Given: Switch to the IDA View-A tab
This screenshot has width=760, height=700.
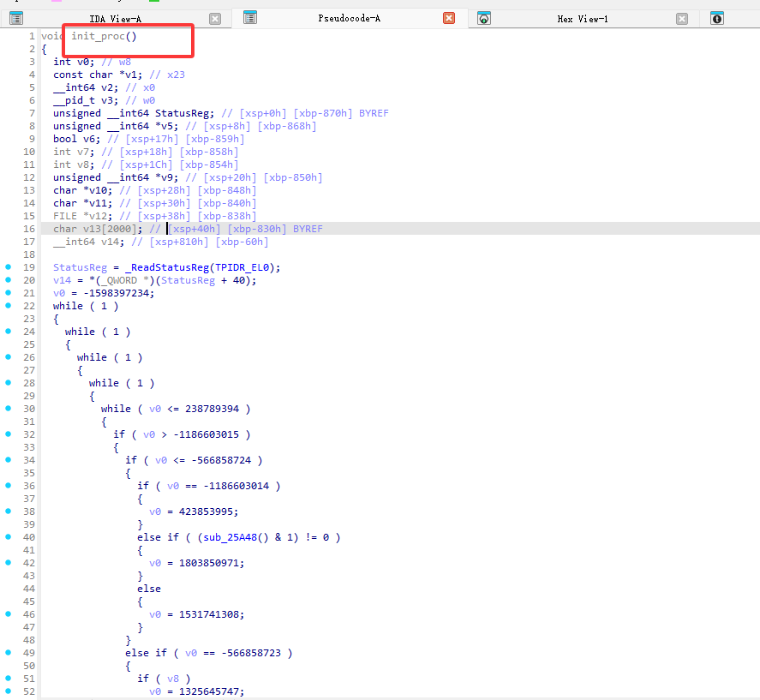Looking at the screenshot, I should (115, 19).
